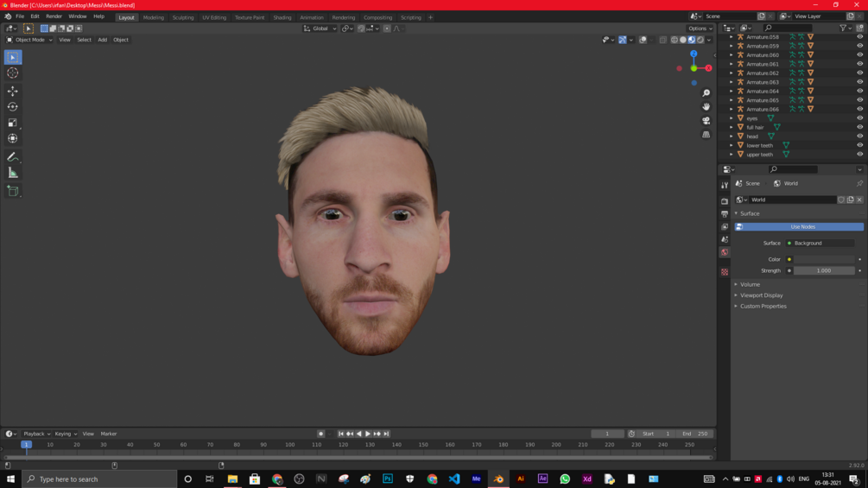Screen dimensions: 868x488
Task: Click the X axis on navigation gizmo
Action: pyautogui.click(x=708, y=68)
